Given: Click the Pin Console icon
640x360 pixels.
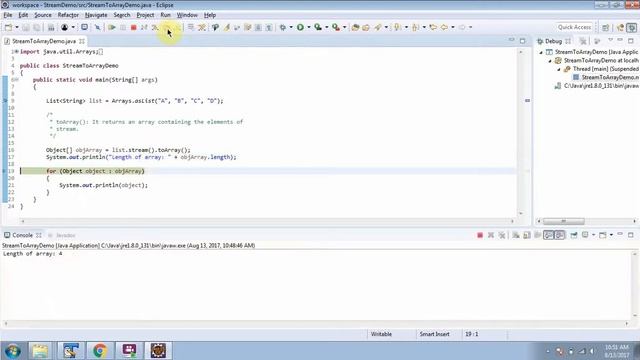Looking at the screenshot, I should click(574, 235).
